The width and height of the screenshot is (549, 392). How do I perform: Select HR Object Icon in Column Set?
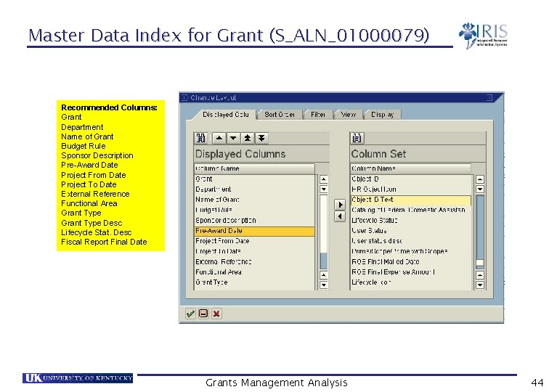(411, 189)
